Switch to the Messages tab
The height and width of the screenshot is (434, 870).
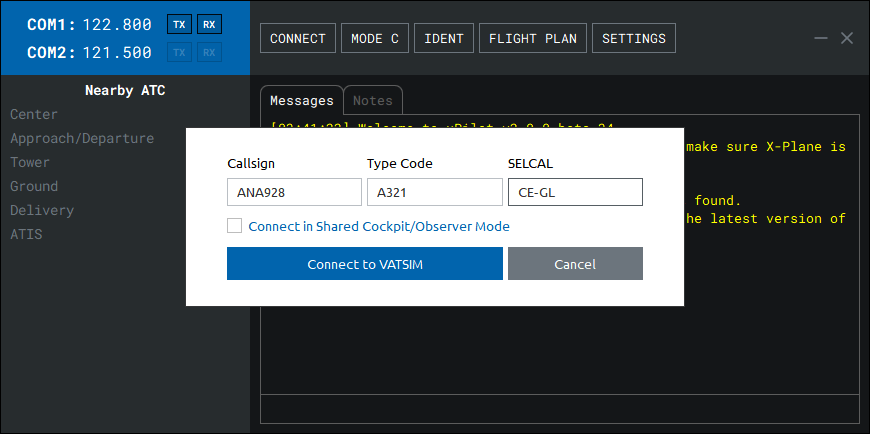(302, 100)
